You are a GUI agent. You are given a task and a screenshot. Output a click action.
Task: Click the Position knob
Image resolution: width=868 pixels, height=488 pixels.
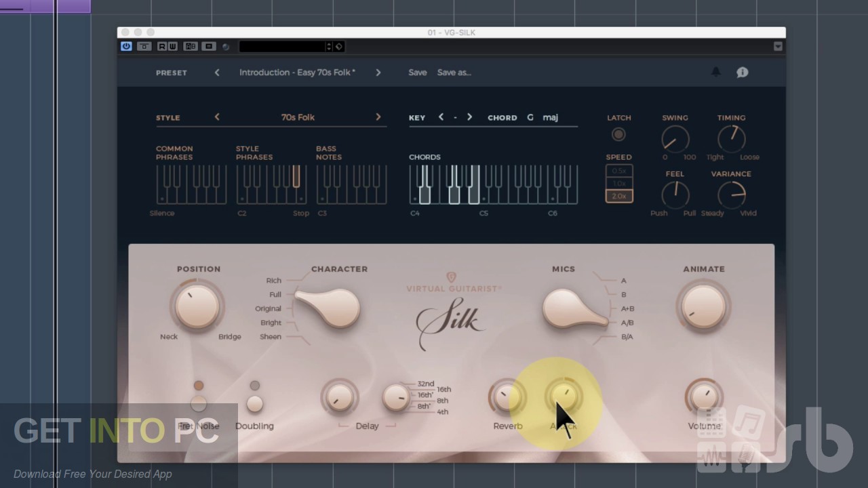tap(198, 306)
